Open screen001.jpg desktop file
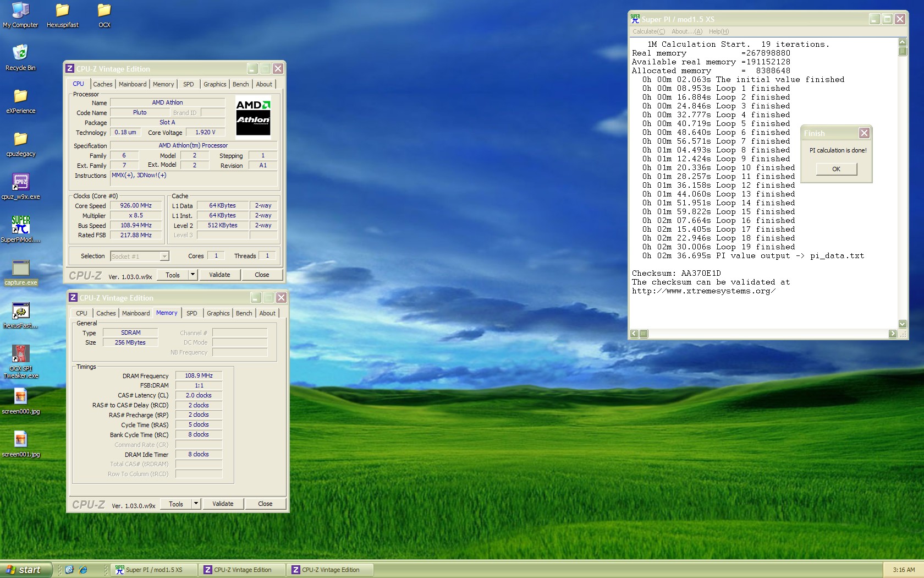Viewport: 924px width, 578px height. 20,444
